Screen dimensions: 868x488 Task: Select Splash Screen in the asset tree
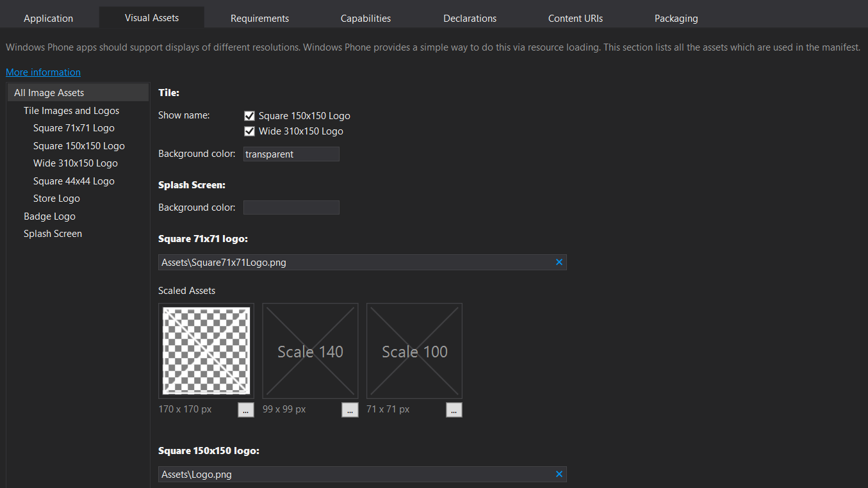[x=53, y=233]
